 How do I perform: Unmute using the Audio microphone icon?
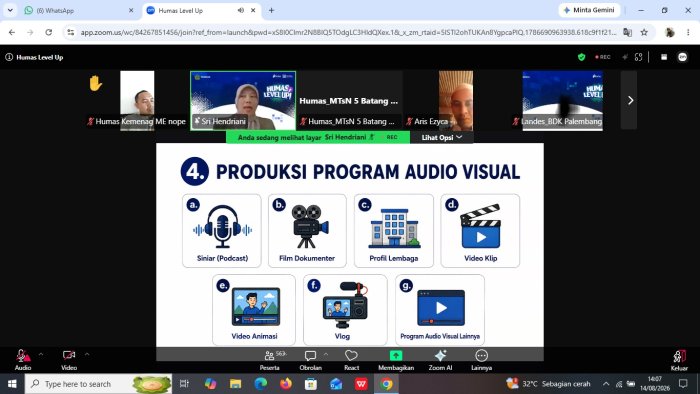(22, 356)
